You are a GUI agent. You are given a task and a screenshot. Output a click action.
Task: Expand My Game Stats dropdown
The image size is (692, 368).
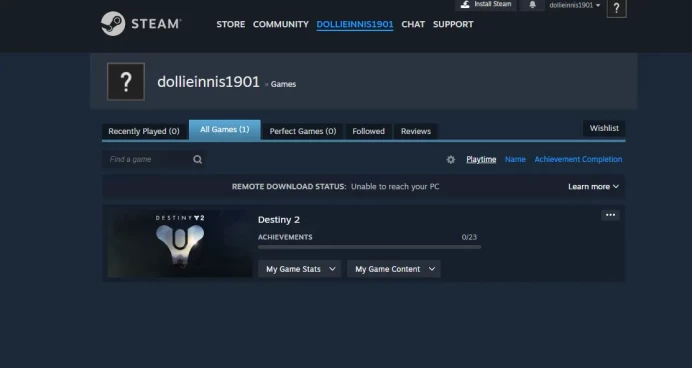[299, 269]
